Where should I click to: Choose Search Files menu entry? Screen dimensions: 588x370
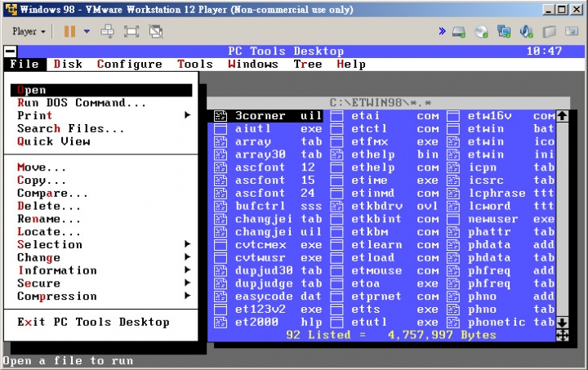[x=101, y=128]
